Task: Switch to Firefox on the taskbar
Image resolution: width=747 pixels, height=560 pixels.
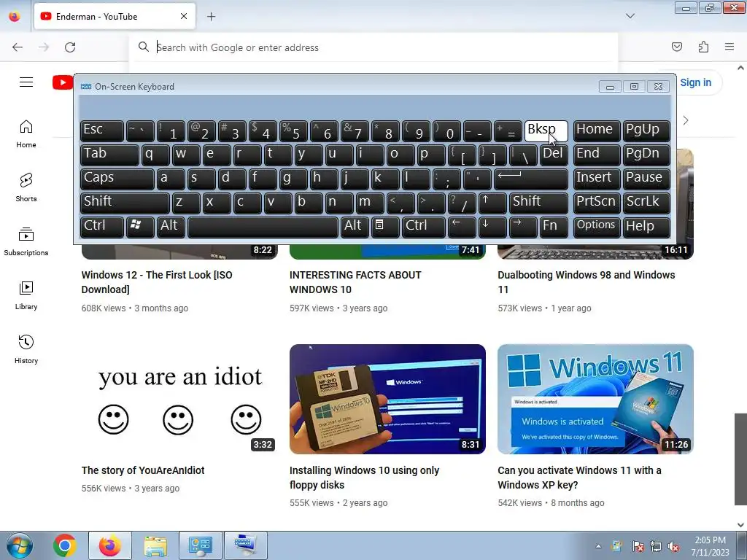Action: tap(109, 545)
